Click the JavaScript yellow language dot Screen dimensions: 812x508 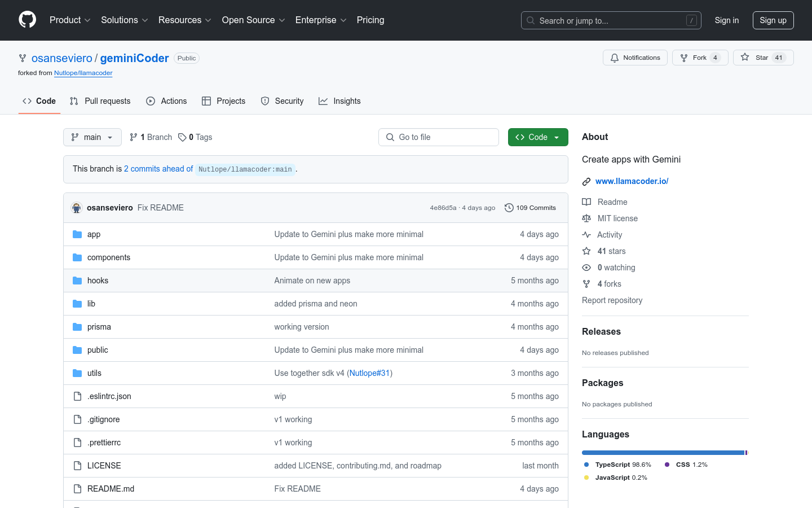[586, 478]
